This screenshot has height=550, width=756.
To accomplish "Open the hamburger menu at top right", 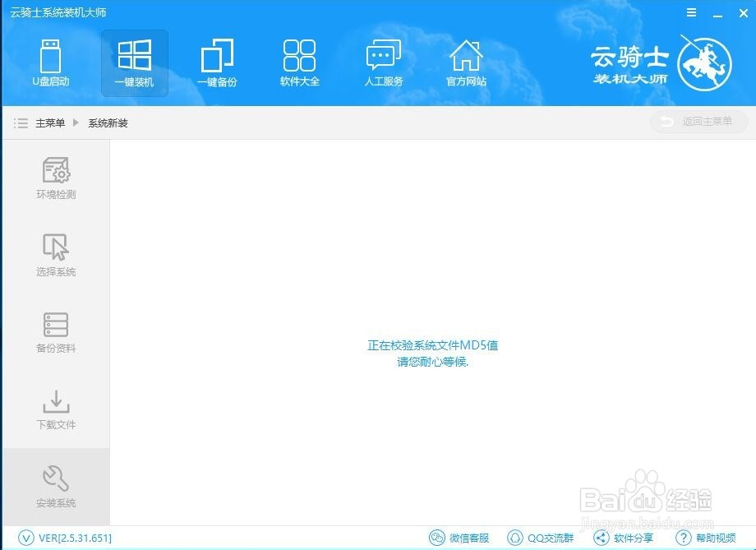I will point(691,12).
